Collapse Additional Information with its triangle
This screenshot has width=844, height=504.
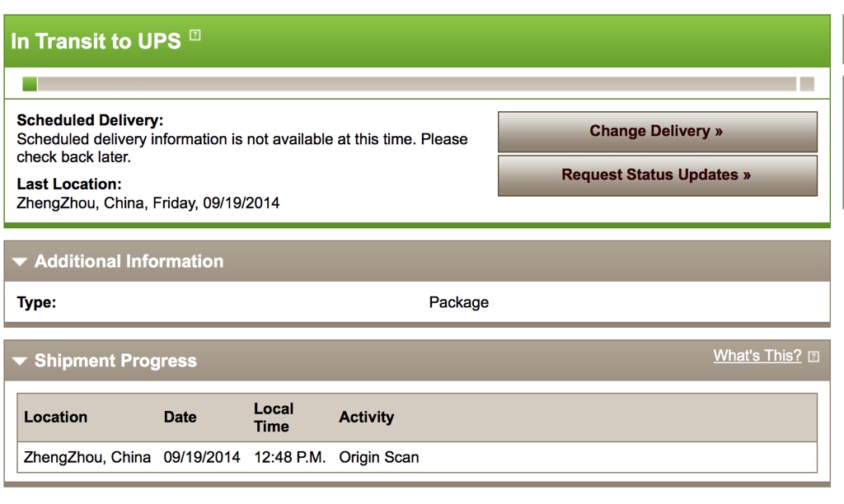pos(21,262)
